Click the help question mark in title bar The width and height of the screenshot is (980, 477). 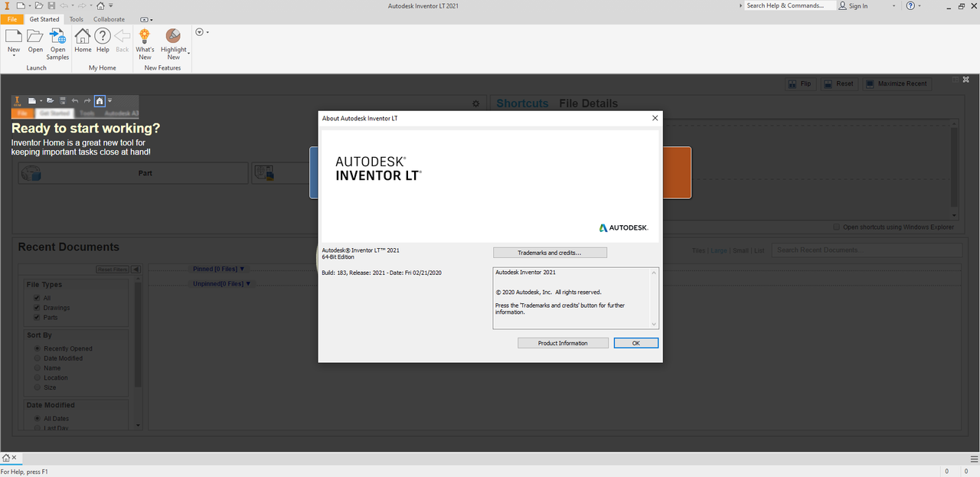(910, 5)
